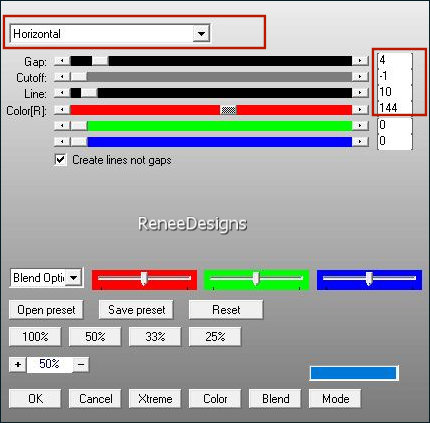Viewport: 430px width, 423px height.
Task: Click the Save preset button
Action: point(136,310)
